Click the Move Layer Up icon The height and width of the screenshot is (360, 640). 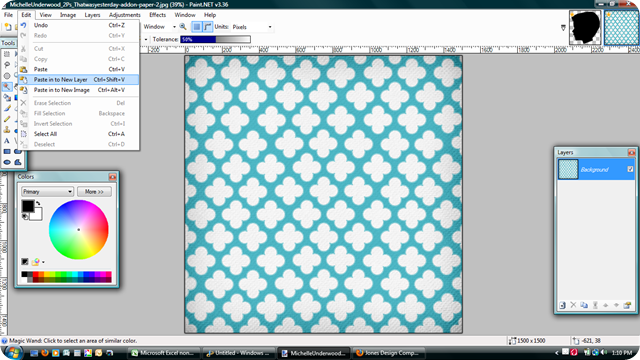coord(606,305)
